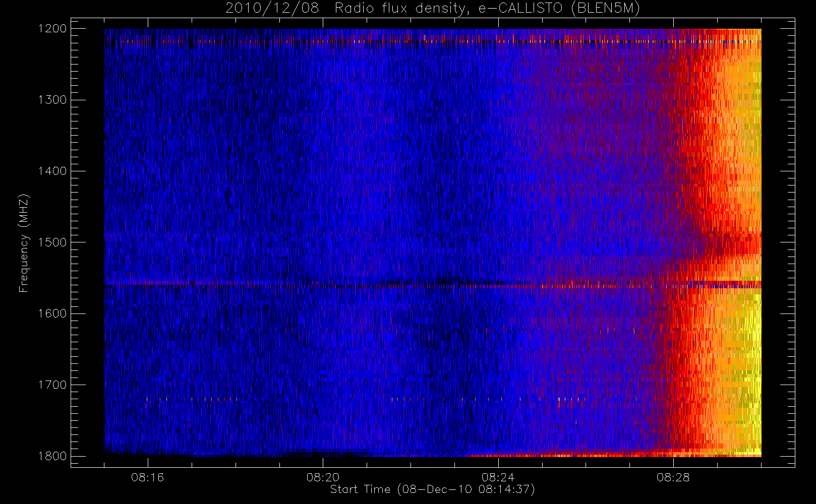Image resolution: width=816 pixels, height=504 pixels.
Task: Click the 1800 frequency tick label
Action: point(52,456)
